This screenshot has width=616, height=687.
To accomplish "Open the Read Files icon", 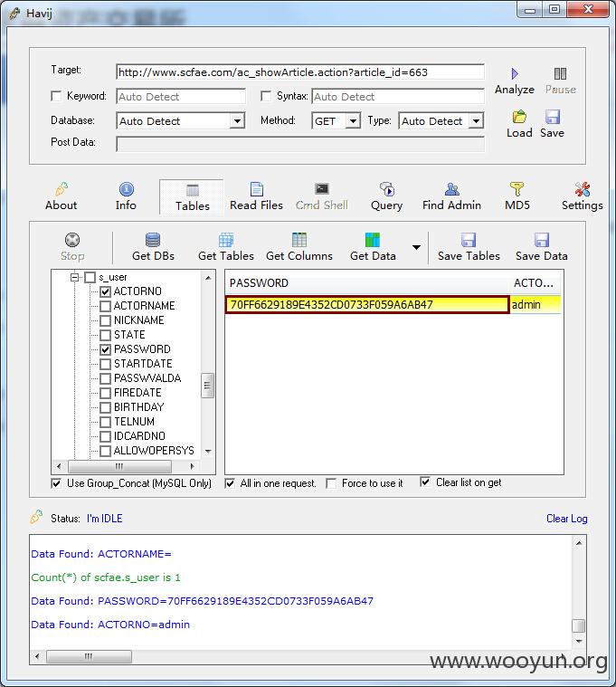I will click(x=257, y=189).
